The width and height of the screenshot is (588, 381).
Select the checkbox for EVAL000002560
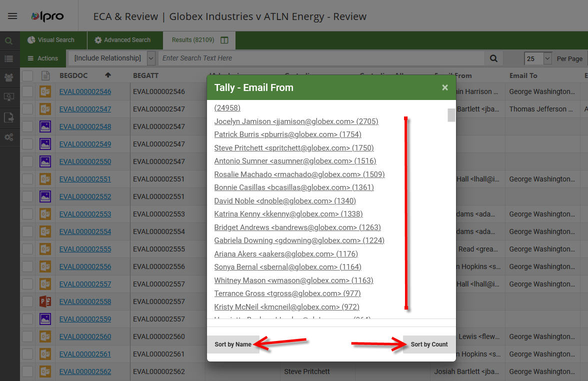[27, 337]
